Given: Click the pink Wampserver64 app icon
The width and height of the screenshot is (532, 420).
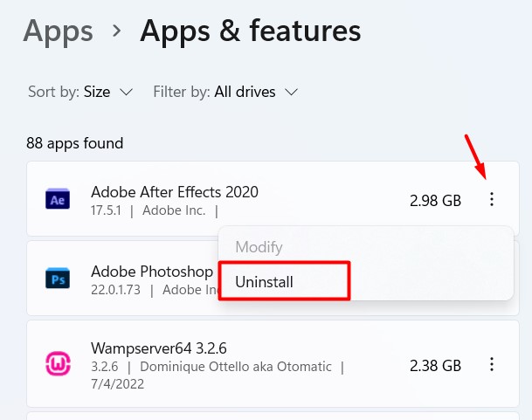Looking at the screenshot, I should tap(58, 361).
